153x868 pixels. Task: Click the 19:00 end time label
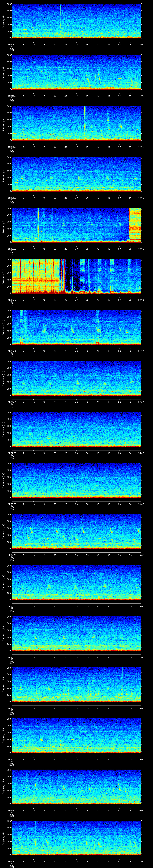pos(141,249)
